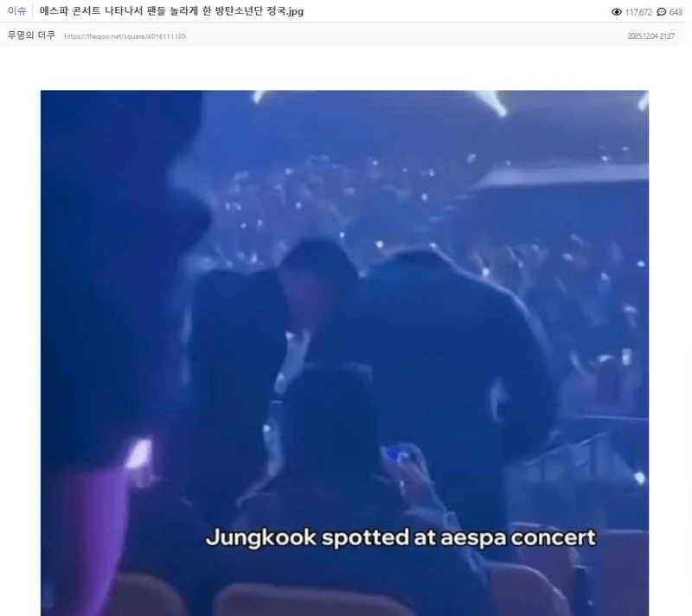Open the aespa concert image
Image resolution: width=692 pixels, height=616 pixels.
point(344,353)
